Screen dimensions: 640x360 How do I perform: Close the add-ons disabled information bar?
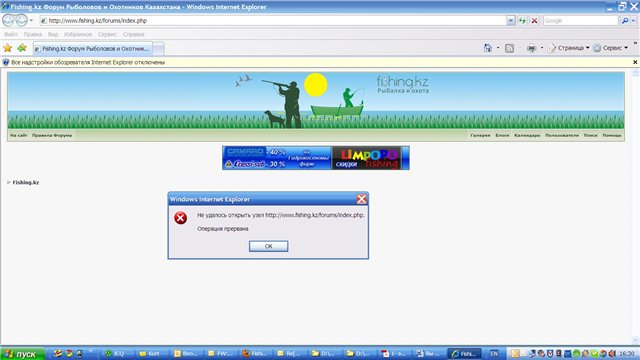click(635, 62)
